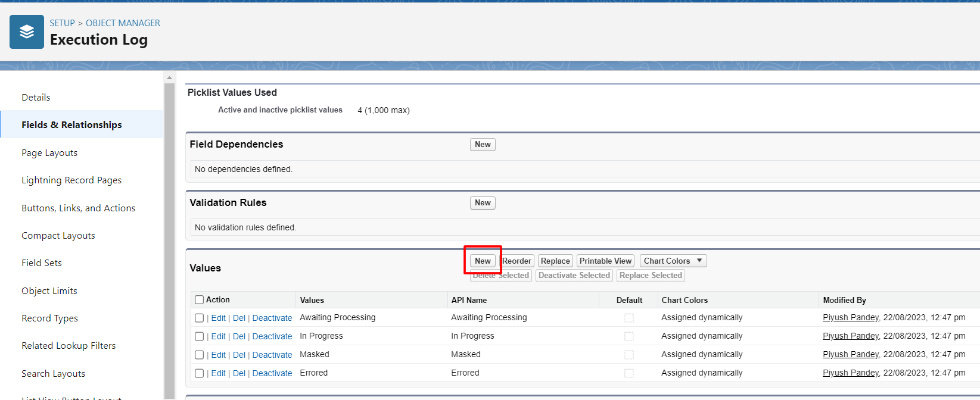Open the Page Layouts section
The width and height of the screenshot is (980, 400).
[x=49, y=153]
